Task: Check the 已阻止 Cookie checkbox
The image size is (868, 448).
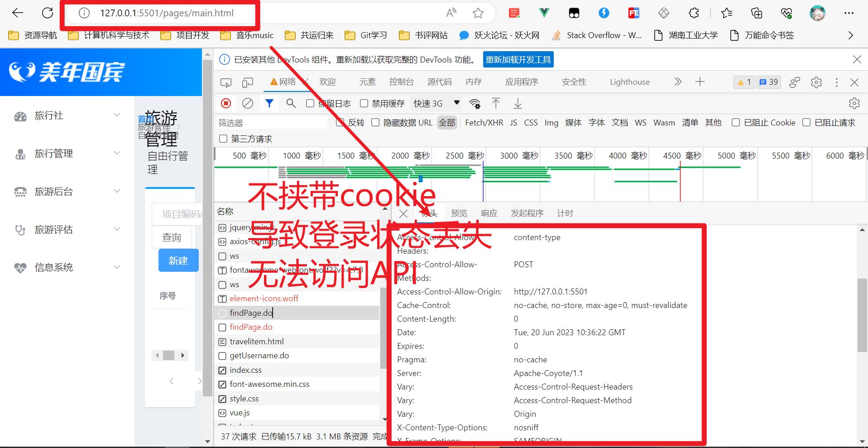Action: (736, 122)
